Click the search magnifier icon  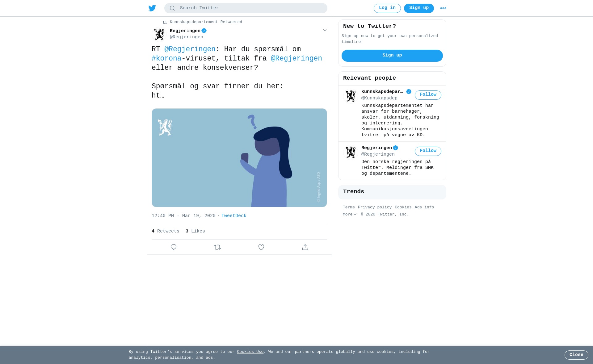pos(172,8)
